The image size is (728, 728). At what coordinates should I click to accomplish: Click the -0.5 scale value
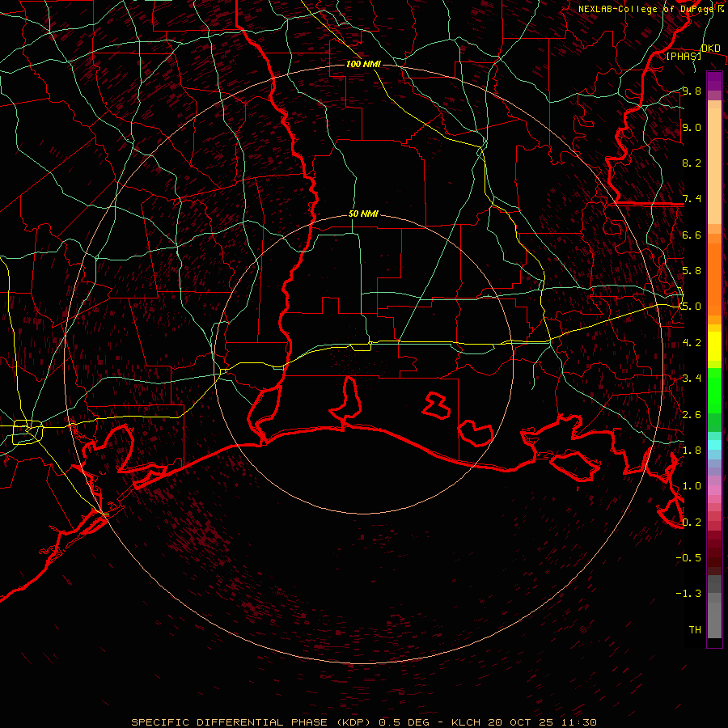688,557
